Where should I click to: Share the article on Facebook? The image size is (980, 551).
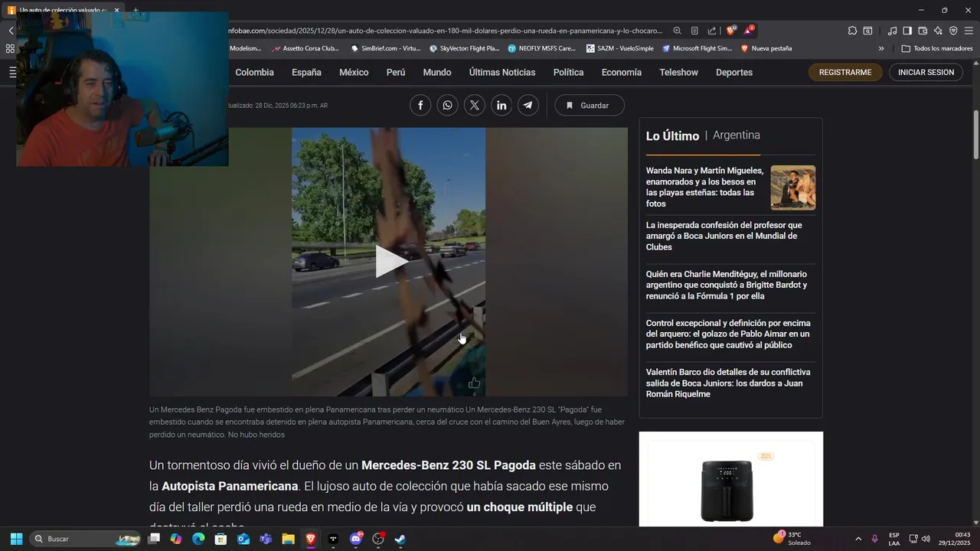(420, 106)
